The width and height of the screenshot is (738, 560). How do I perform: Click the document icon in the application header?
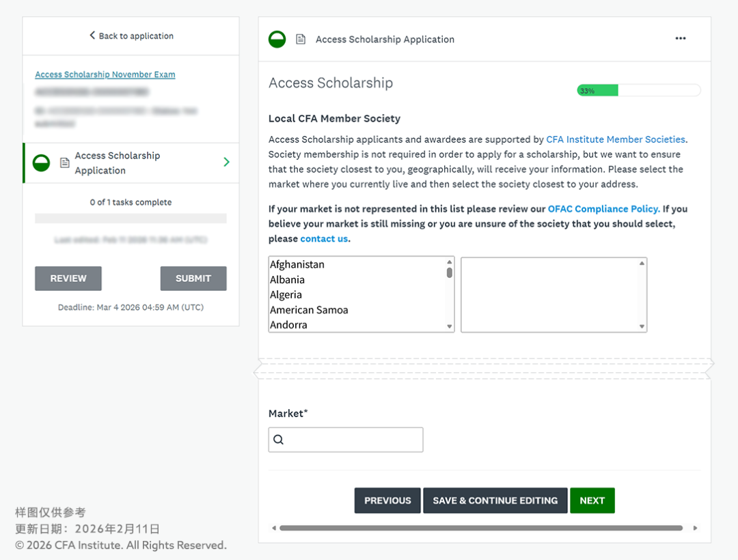tap(300, 40)
